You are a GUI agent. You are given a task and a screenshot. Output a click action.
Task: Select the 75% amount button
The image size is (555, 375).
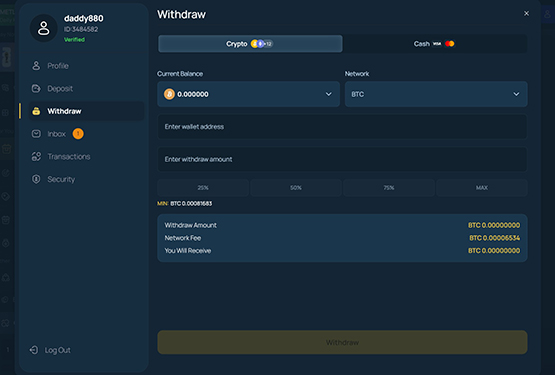389,188
